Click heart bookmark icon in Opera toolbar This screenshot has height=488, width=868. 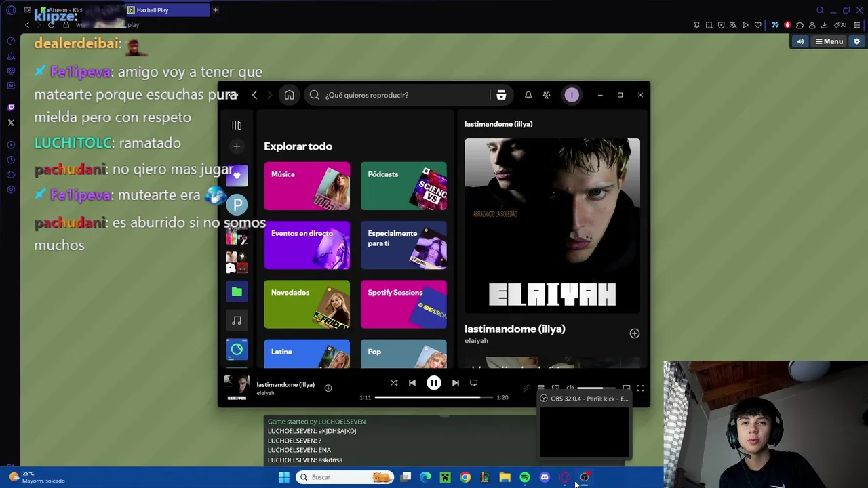coord(757,25)
